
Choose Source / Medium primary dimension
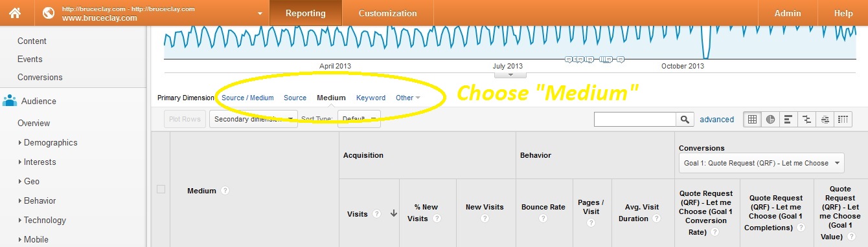[247, 98]
